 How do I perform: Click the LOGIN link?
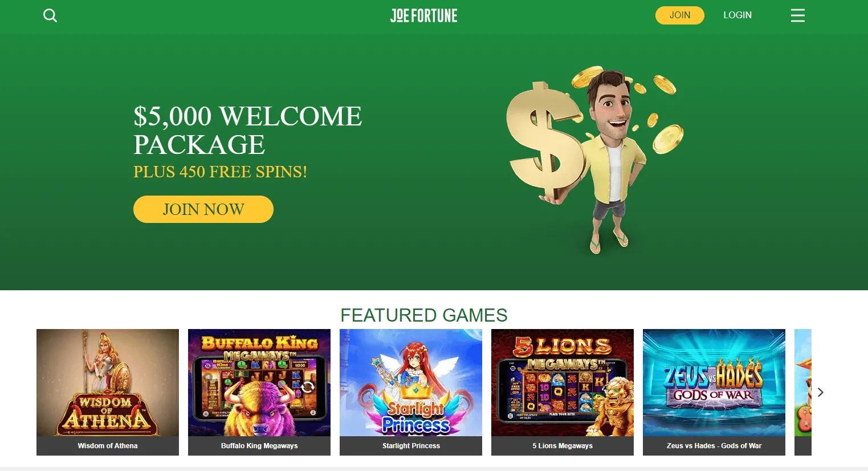[737, 15]
